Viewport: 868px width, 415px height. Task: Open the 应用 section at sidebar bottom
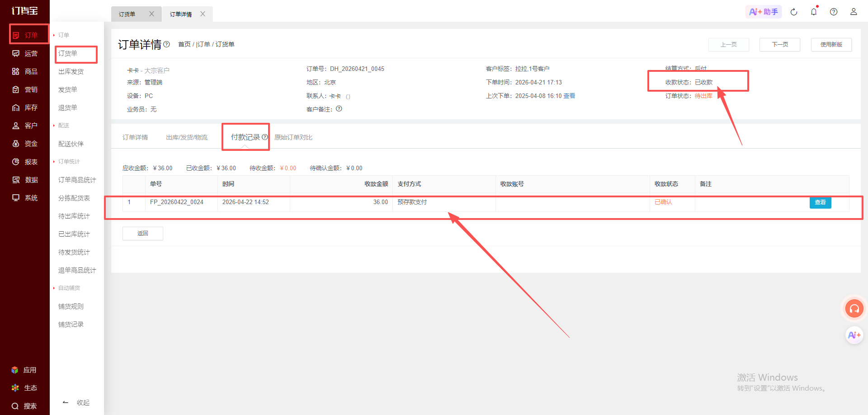point(24,370)
